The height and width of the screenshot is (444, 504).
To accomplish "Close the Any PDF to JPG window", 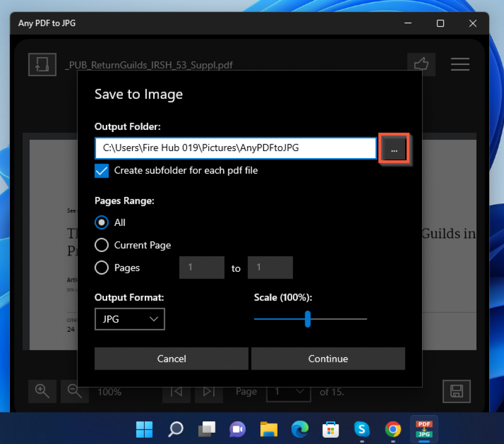I will click(x=473, y=23).
